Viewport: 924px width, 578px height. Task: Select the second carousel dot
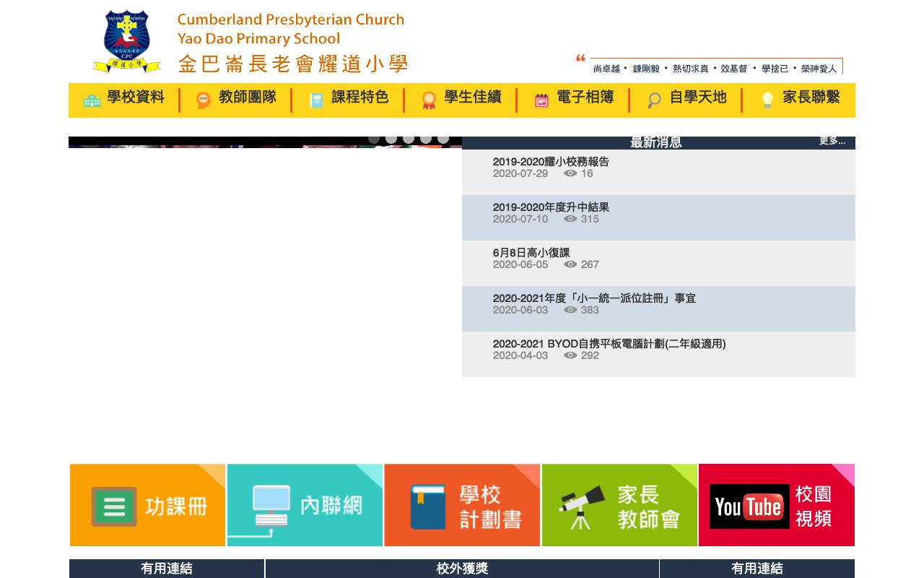click(392, 139)
